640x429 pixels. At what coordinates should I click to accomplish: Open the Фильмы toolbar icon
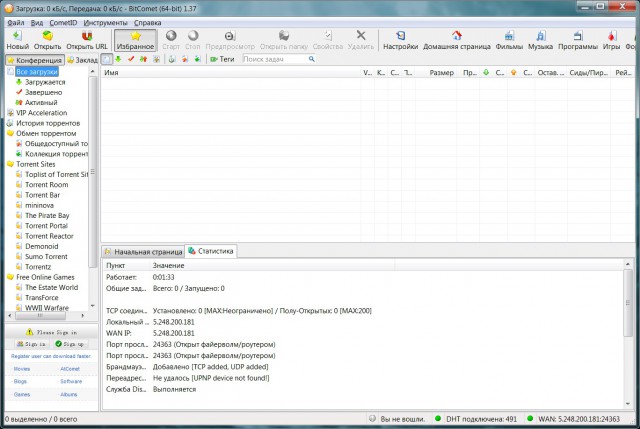point(509,36)
